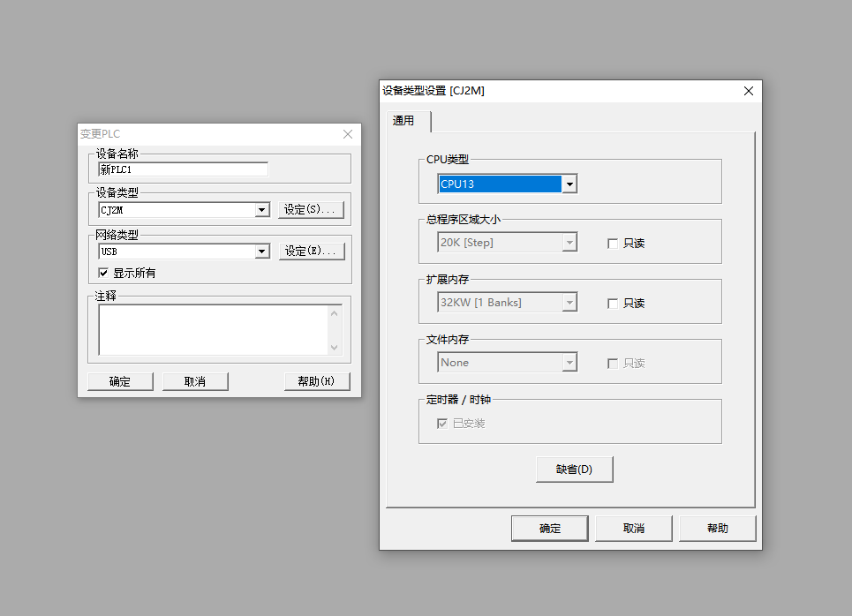Close the 变更PLC dialog window
This screenshot has width=852, height=616.
[x=348, y=134]
